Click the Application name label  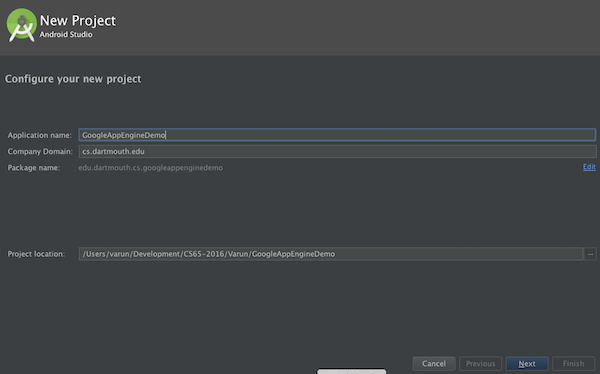click(x=39, y=135)
